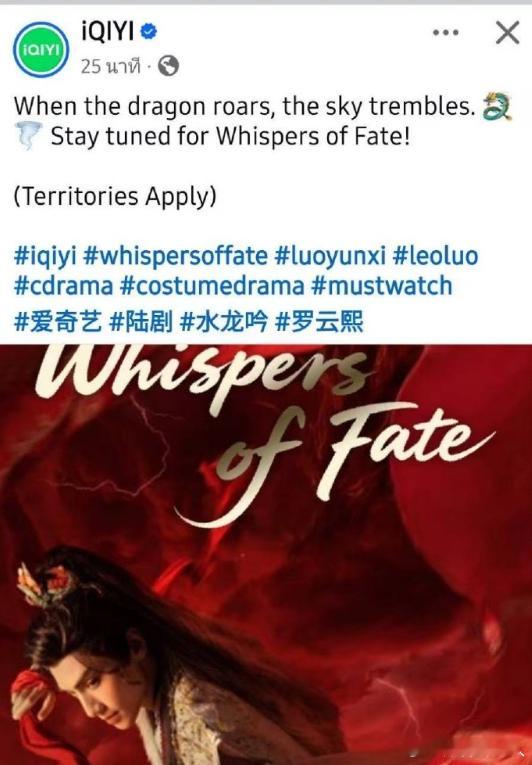Open the #luoyunxi hashtag

point(330,256)
